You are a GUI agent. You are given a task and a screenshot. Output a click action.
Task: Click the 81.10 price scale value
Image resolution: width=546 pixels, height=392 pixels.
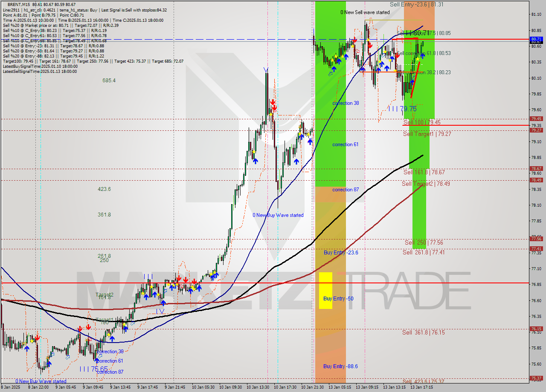pos(536,14)
